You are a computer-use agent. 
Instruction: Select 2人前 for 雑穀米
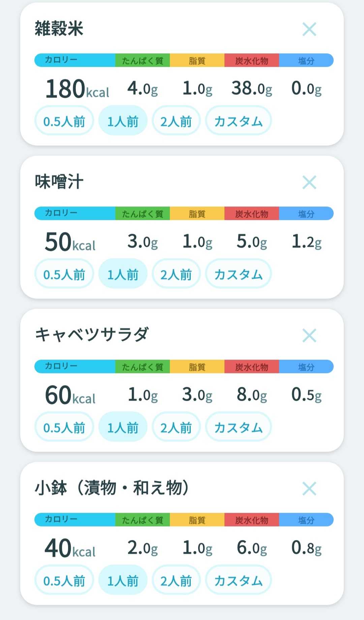pyautogui.click(x=176, y=120)
